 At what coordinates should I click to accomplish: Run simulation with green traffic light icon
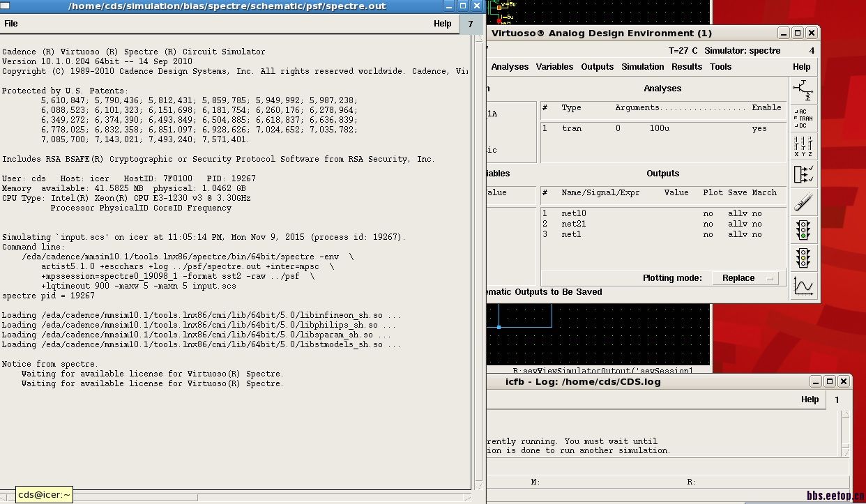803,230
